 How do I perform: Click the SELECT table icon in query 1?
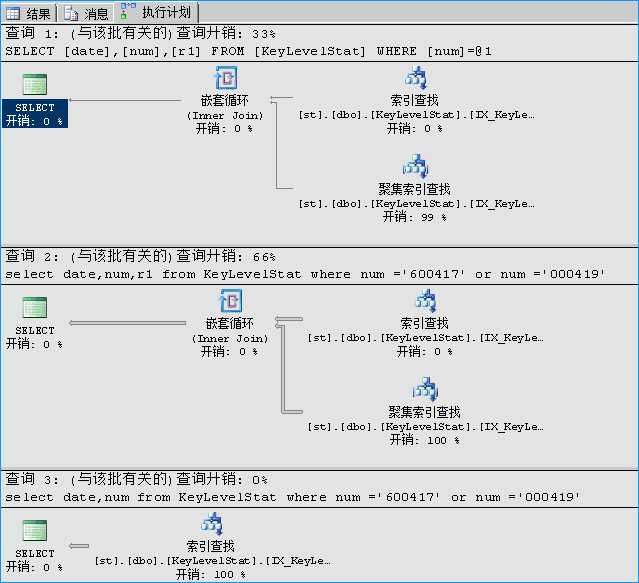(35, 84)
